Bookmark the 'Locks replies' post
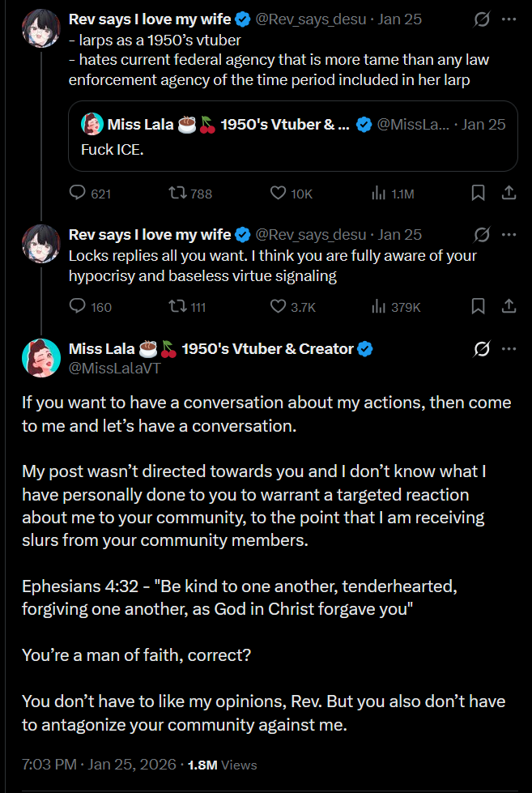Viewport: 532px width, 793px height. 478,306
